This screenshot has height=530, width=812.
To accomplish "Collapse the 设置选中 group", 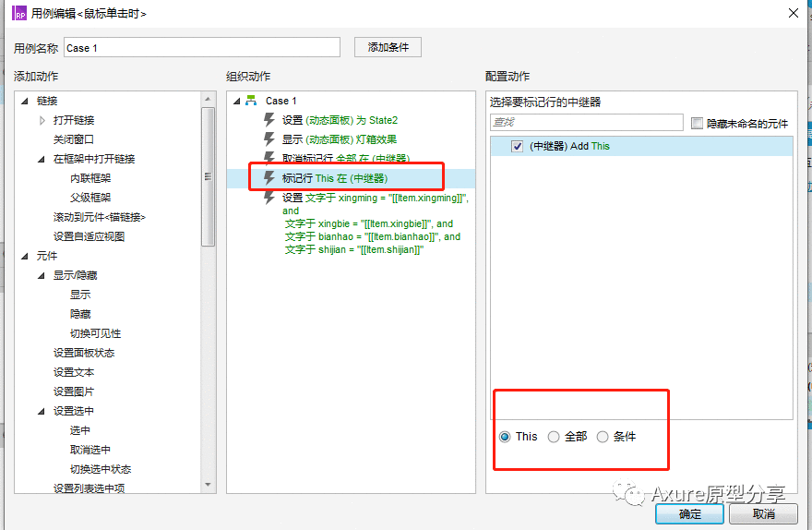I will coord(42,411).
